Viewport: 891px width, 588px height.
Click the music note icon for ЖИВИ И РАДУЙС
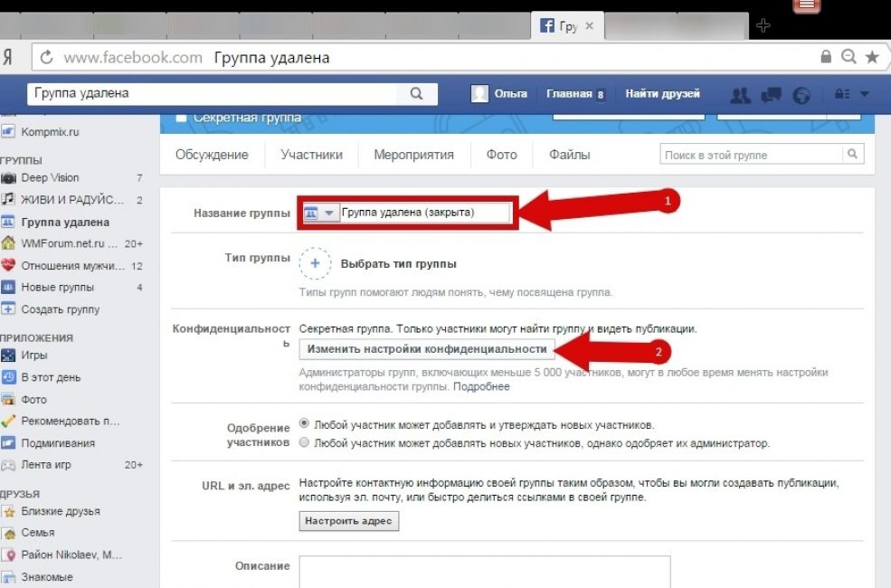click(8, 199)
